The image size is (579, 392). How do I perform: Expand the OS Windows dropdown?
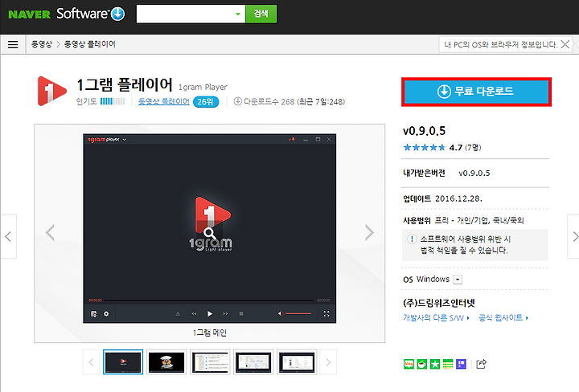[458, 280]
